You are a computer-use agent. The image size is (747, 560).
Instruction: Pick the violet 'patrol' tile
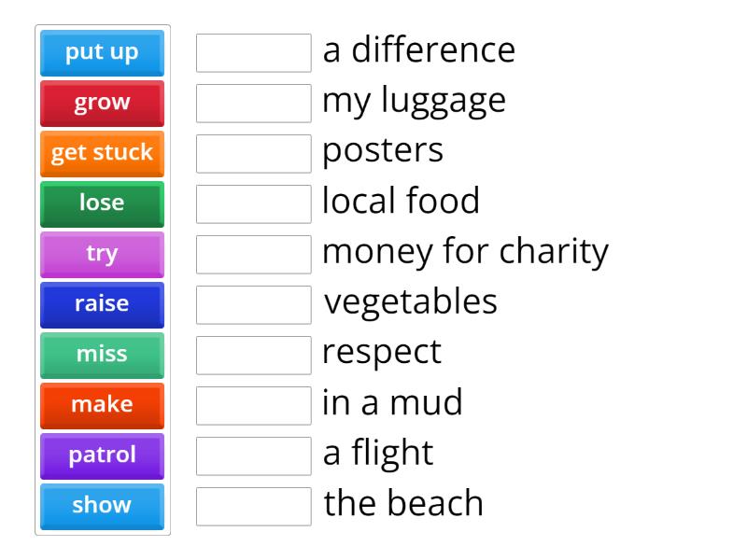tap(102, 456)
